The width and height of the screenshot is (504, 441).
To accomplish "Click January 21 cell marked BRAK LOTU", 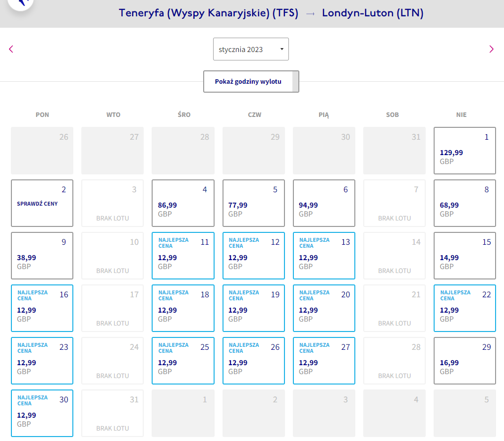I will pyautogui.click(x=394, y=308).
